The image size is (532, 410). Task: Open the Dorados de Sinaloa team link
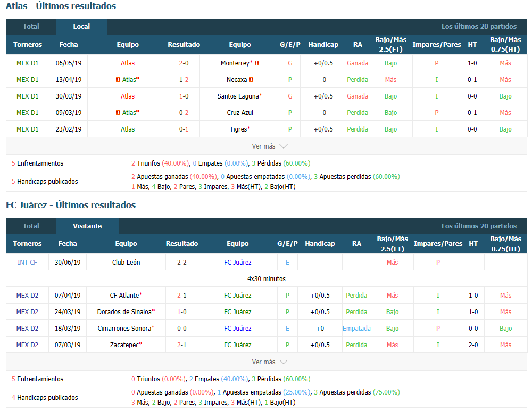pos(124,312)
